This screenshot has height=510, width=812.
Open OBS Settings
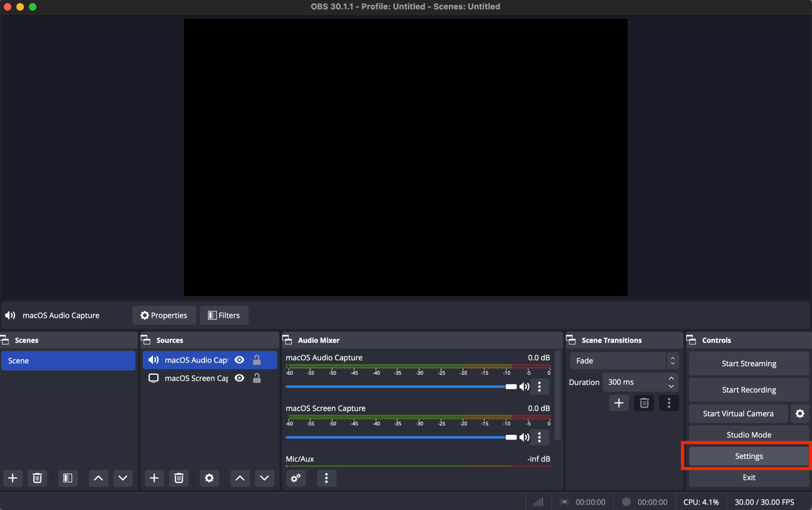[749, 456]
